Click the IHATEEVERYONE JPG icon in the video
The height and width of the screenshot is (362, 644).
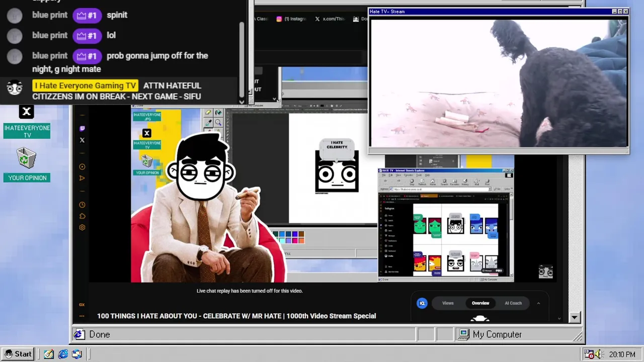click(x=147, y=117)
